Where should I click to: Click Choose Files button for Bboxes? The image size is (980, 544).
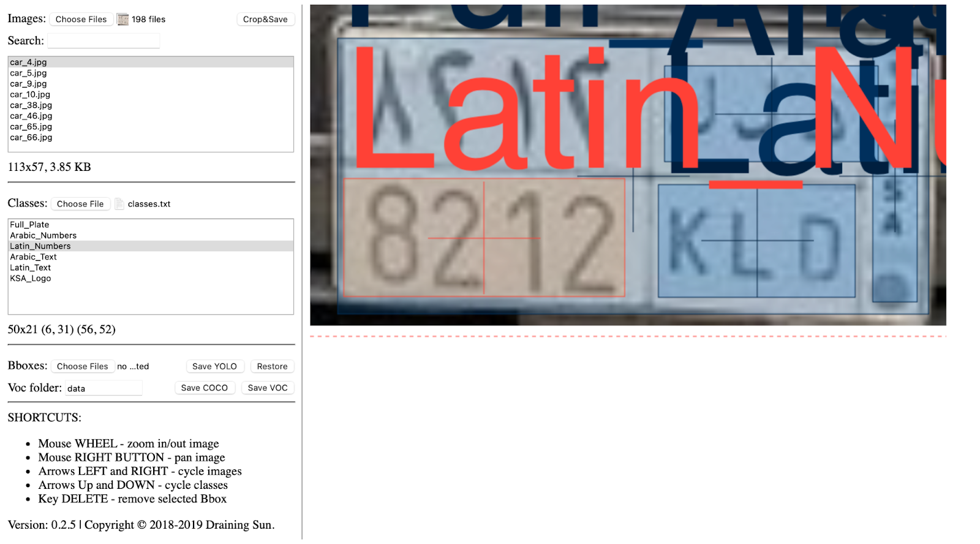pyautogui.click(x=82, y=366)
